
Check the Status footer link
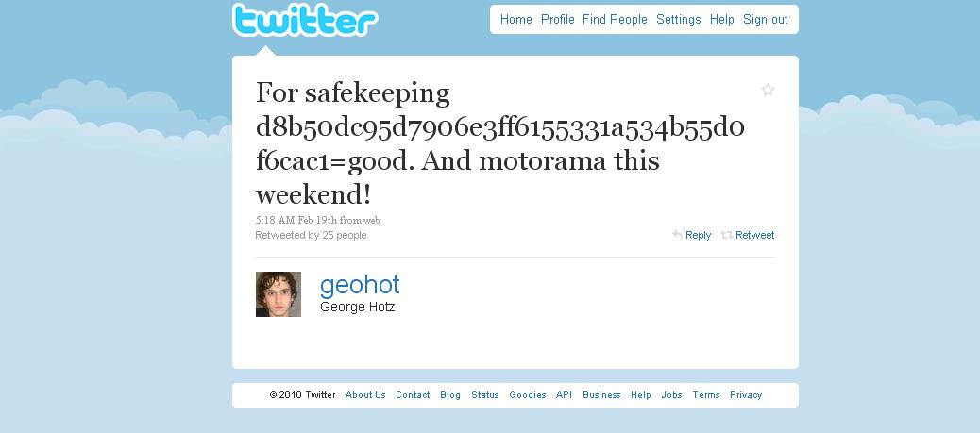484,395
